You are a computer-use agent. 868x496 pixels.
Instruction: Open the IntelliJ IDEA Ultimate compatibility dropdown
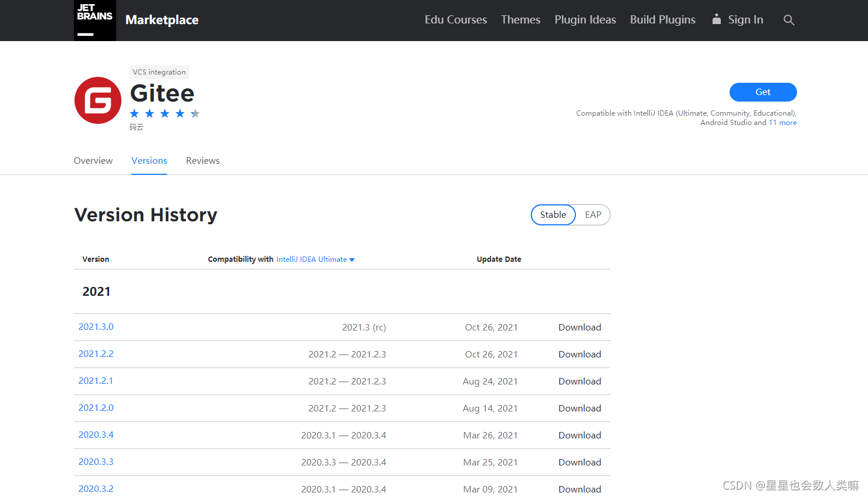(x=316, y=259)
